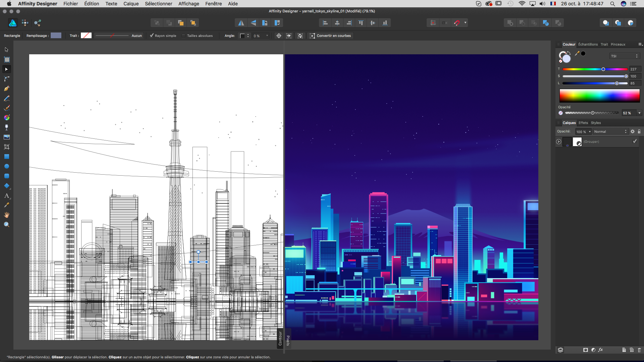Viewport: 644px width, 362px height.
Task: Click the layer opacity percentage field
Action: [581, 132]
